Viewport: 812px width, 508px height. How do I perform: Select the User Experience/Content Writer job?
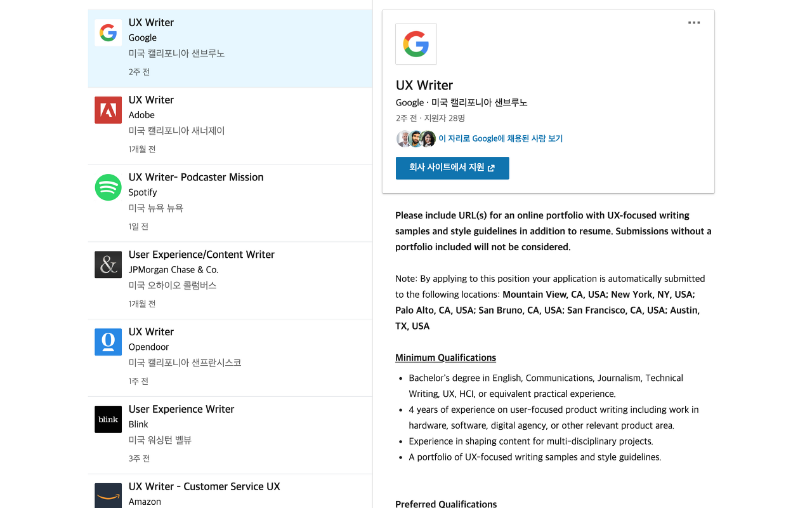tap(201, 255)
